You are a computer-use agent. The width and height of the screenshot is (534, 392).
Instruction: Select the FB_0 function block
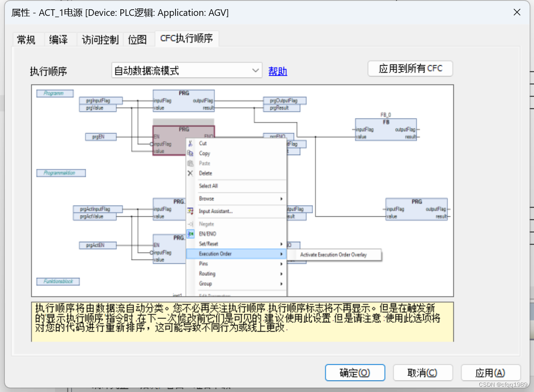click(386, 129)
